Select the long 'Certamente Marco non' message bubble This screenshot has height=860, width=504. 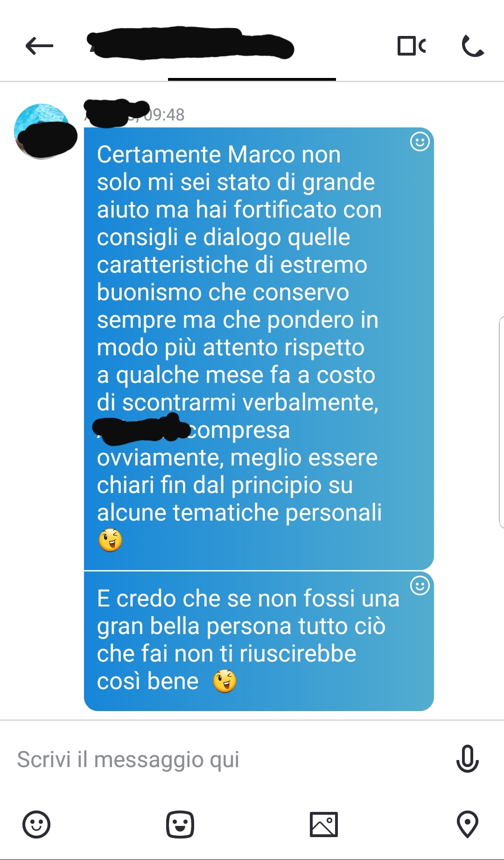(259, 348)
